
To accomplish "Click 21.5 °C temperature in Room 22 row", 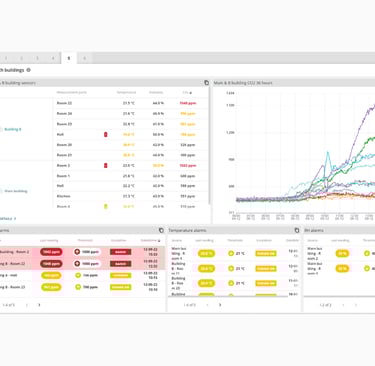I will (129, 103).
